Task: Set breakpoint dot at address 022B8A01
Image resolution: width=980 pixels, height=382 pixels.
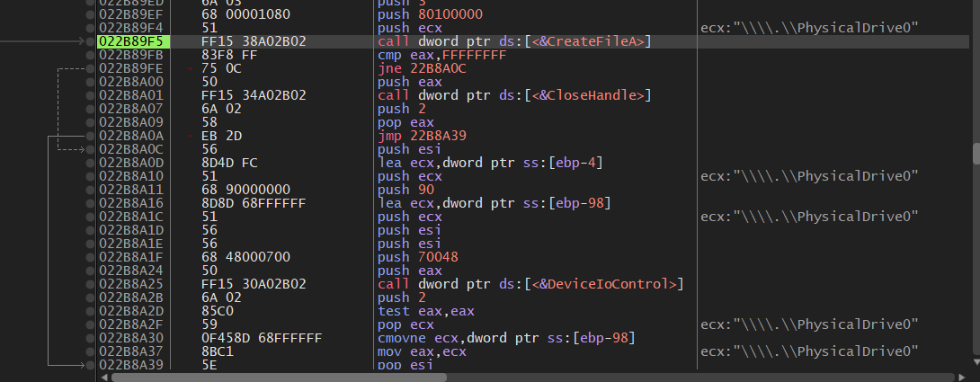Action: tap(90, 95)
